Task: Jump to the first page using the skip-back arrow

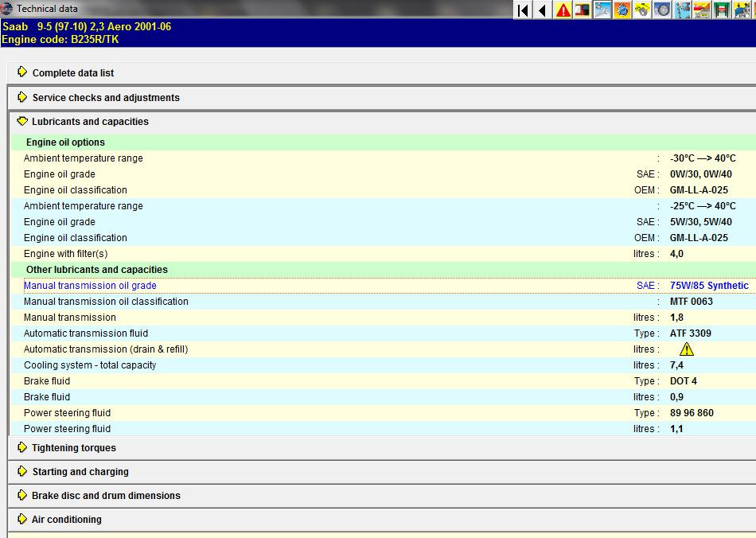Action: (x=523, y=10)
